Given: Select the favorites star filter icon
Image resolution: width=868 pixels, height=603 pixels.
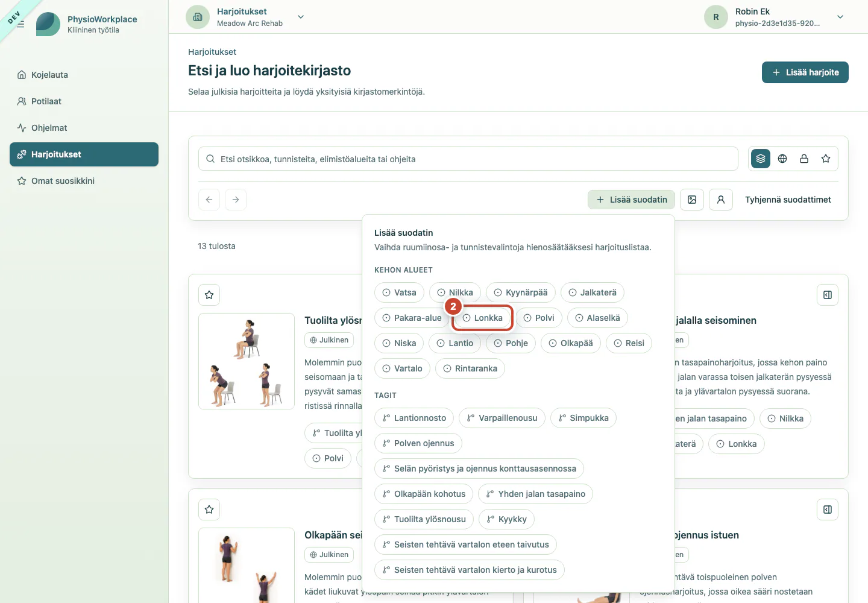Looking at the screenshot, I should click(x=826, y=159).
